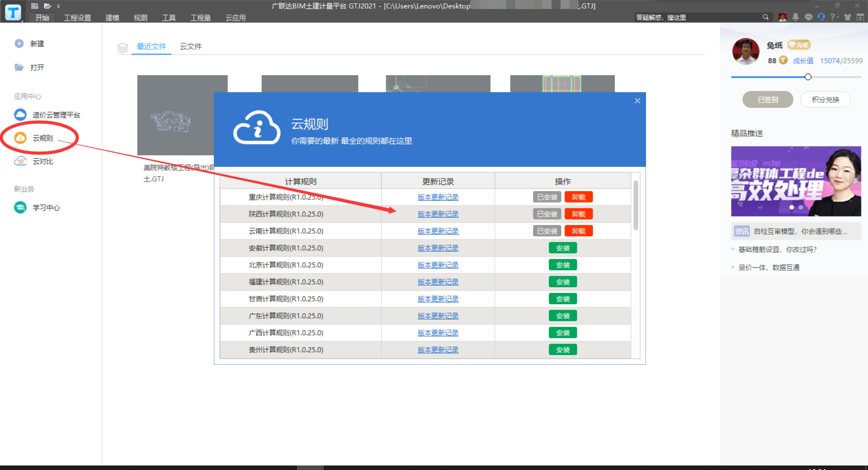Open 版本更新记录 link for 安徽计算规则
This screenshot has height=470, width=868.
tap(438, 248)
